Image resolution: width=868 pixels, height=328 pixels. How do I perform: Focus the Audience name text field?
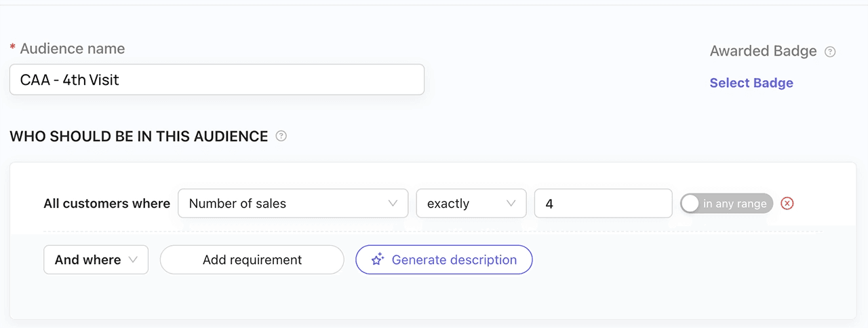[216, 80]
